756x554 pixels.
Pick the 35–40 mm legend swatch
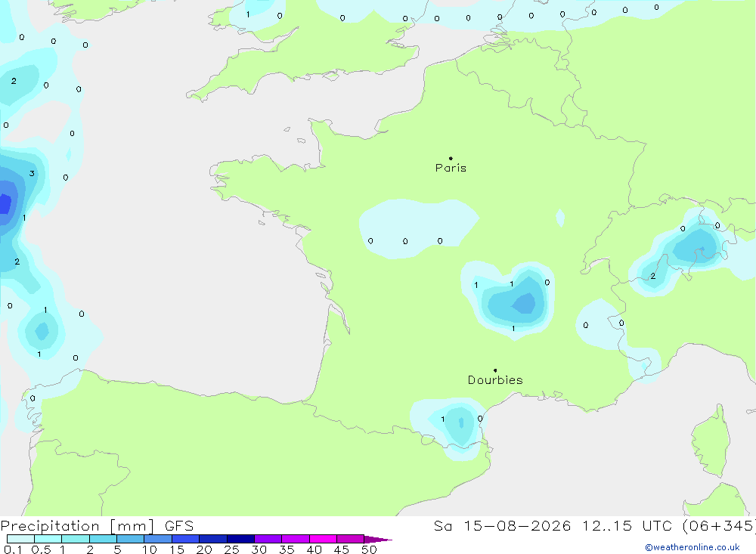pyautogui.click(x=296, y=539)
